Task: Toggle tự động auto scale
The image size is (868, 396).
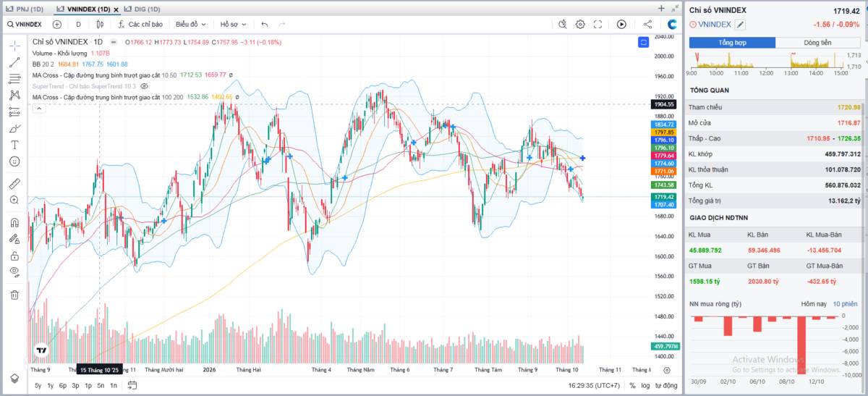Action: click(665, 386)
